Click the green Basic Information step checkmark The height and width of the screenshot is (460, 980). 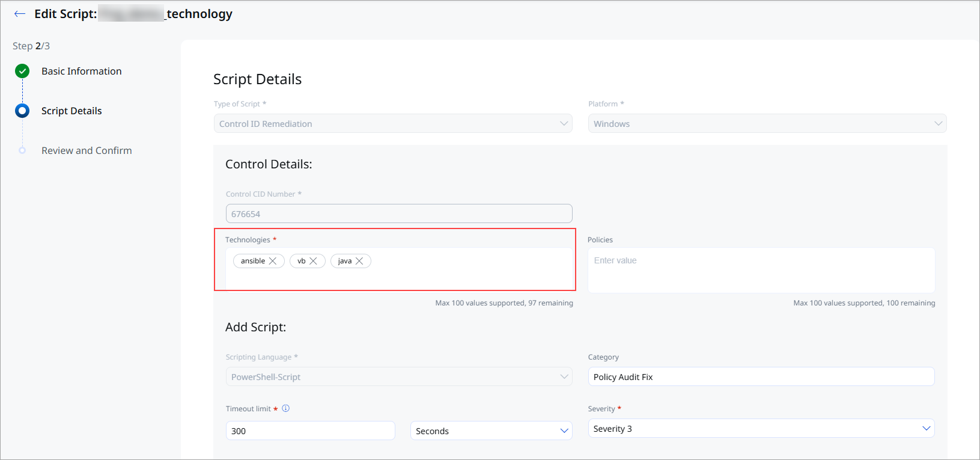(22, 71)
